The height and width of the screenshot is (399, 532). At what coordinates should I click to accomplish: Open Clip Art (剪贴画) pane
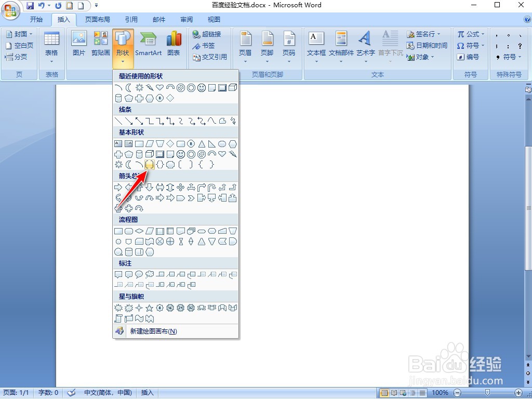tap(101, 44)
